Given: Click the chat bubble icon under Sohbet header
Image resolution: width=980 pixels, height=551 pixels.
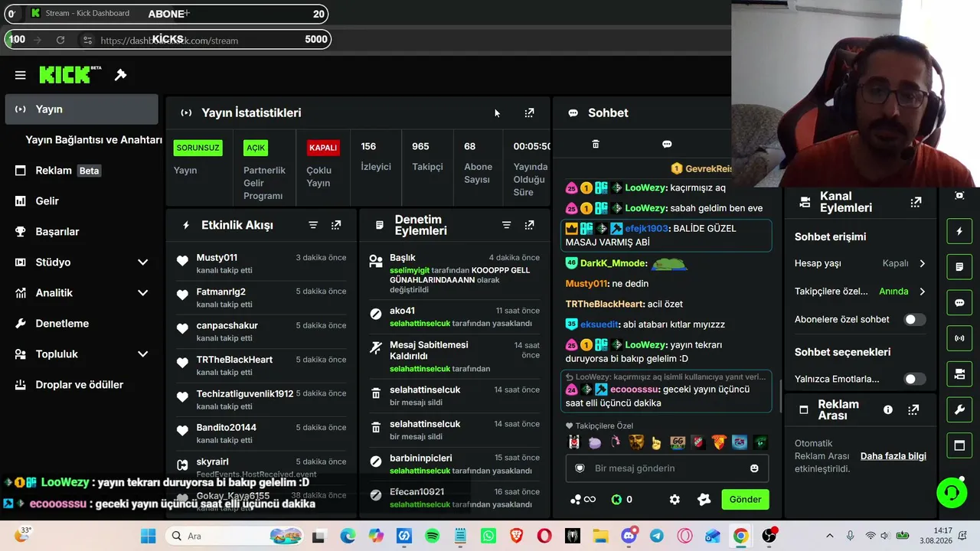Looking at the screenshot, I should click(667, 144).
